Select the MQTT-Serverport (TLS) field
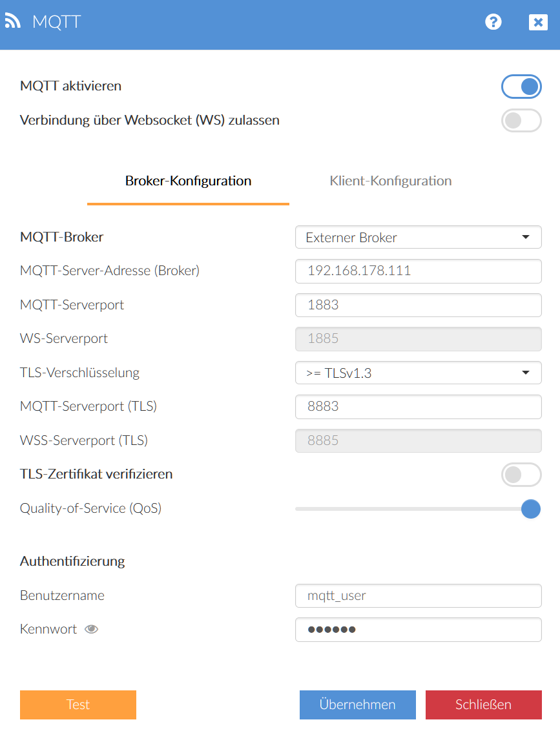The width and height of the screenshot is (560, 733). click(x=418, y=407)
